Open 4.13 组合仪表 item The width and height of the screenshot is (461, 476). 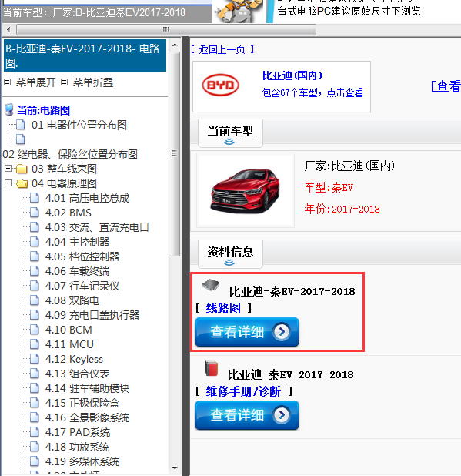point(77,374)
